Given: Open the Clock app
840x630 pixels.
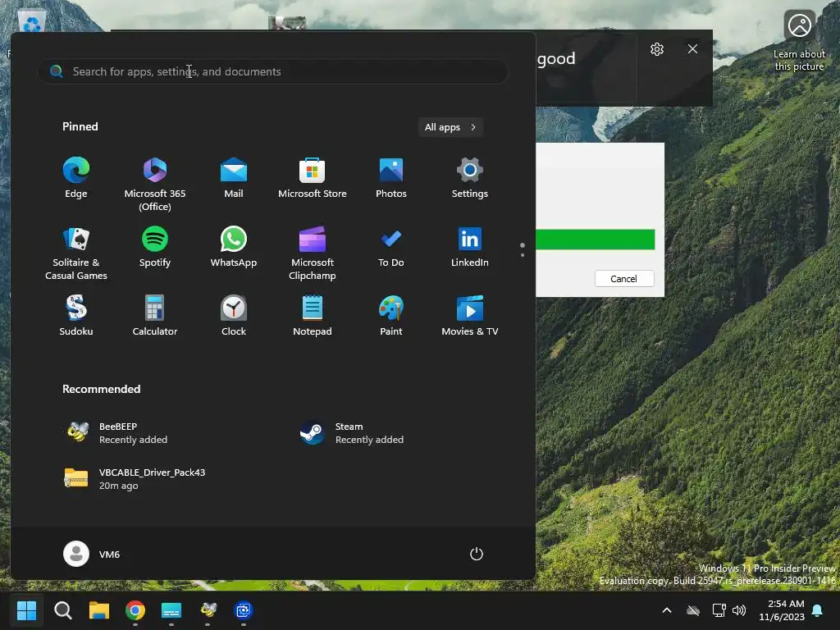Looking at the screenshot, I should point(234,316).
